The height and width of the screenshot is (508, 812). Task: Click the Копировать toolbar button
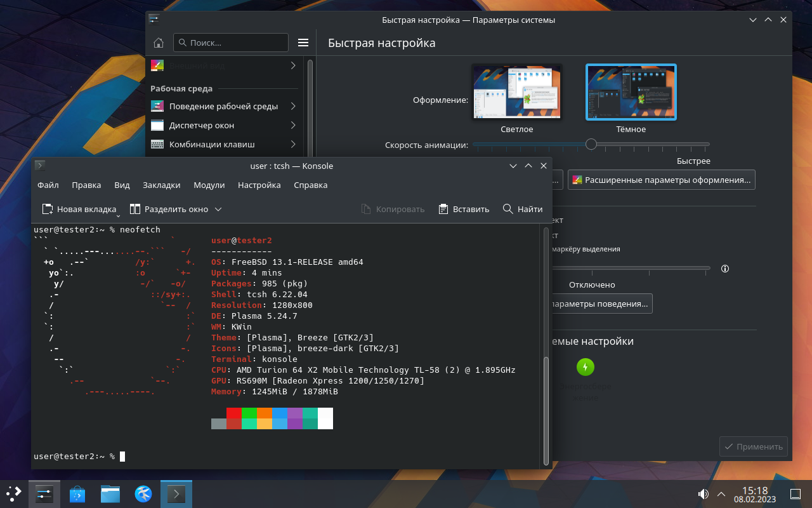[393, 209]
